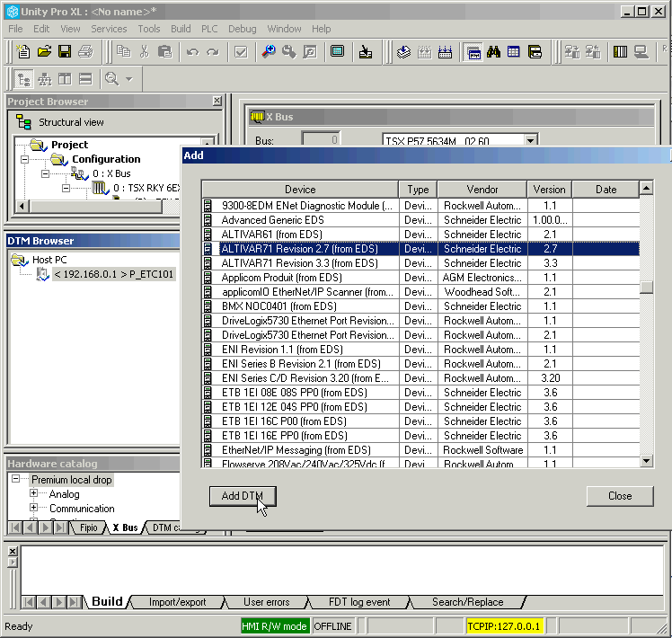672x638 pixels.
Task: Select ALTIVAR71 Revision 3.3 (from EDS) row
Action: (420, 263)
